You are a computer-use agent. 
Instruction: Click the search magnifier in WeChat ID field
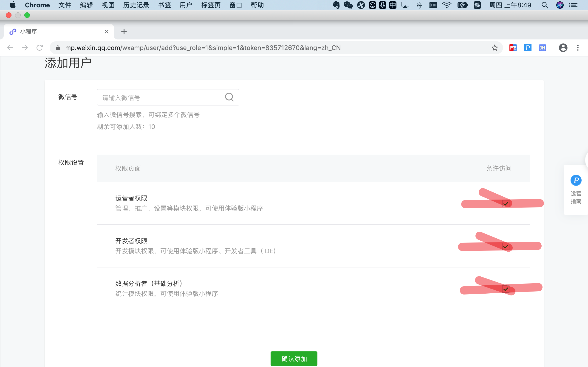click(x=229, y=97)
